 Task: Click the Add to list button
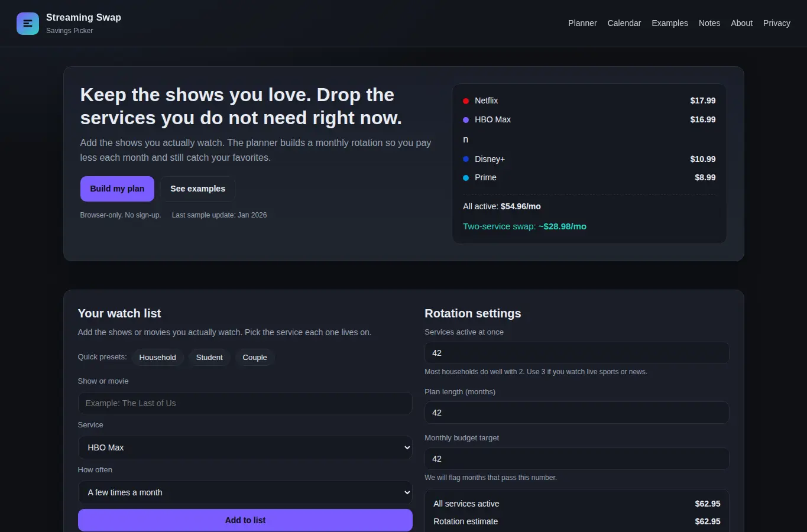245,520
